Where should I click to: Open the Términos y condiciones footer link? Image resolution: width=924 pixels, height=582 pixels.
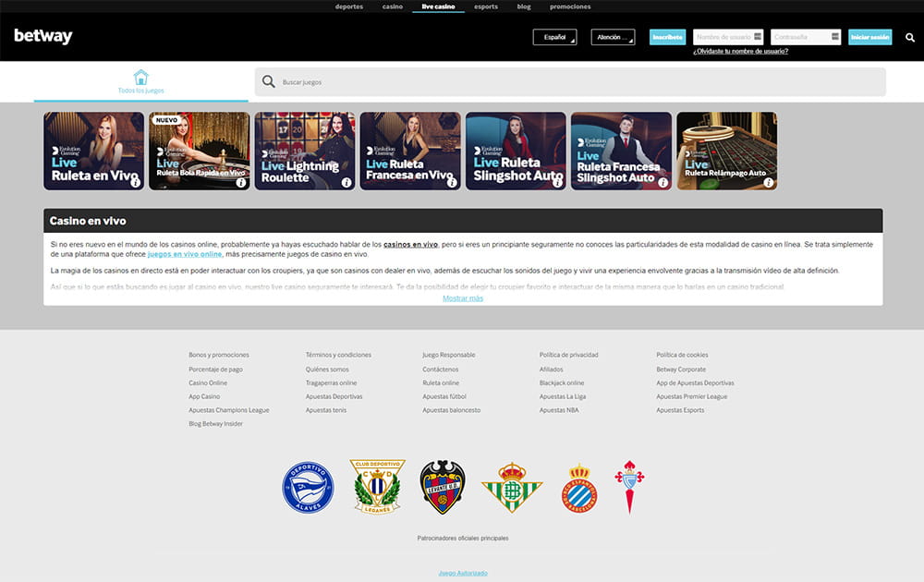(338, 356)
